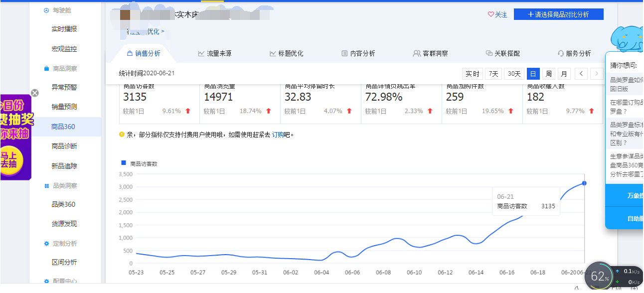Select the 月 granularity button

pos(564,74)
